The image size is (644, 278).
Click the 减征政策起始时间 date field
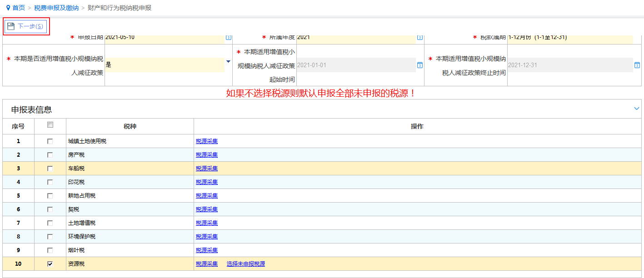355,65
